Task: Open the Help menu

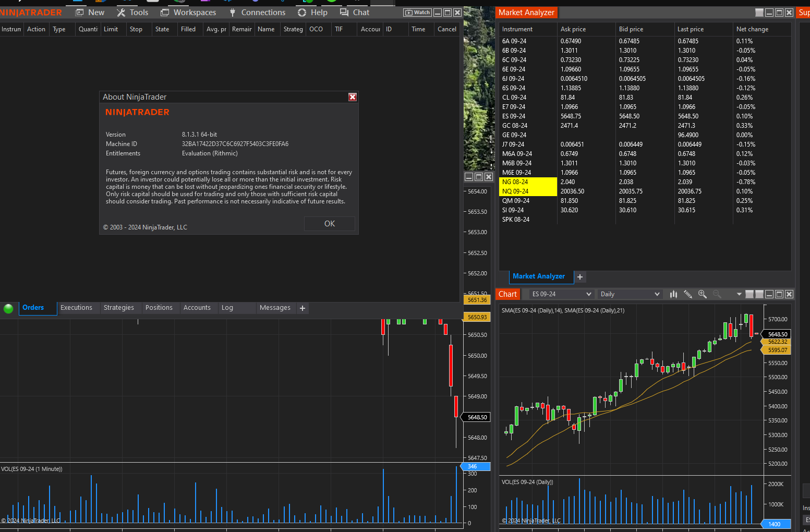Action: [312, 13]
